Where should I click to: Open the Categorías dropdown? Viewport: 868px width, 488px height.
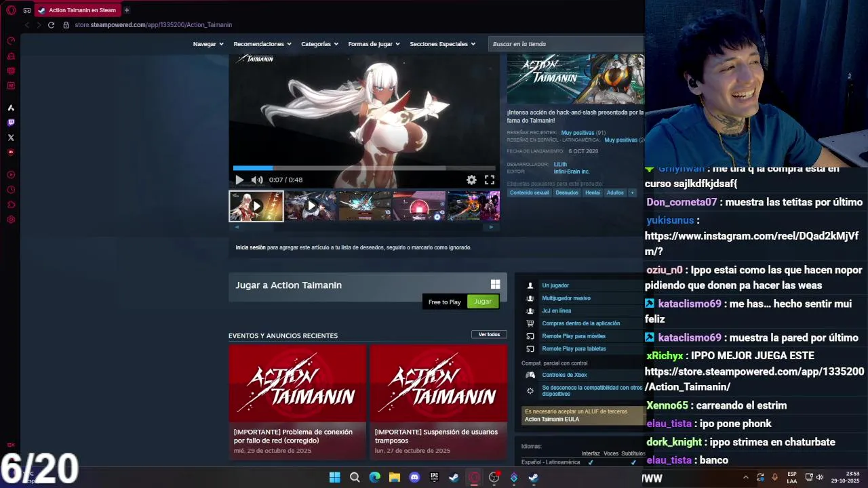319,44
